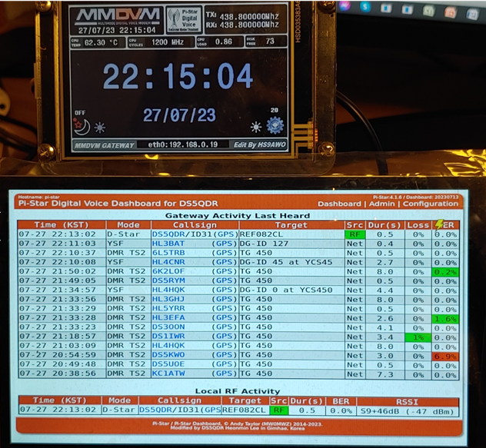
Task: Click 'Edit By HS9AWO' text on display
Action: click(x=259, y=144)
